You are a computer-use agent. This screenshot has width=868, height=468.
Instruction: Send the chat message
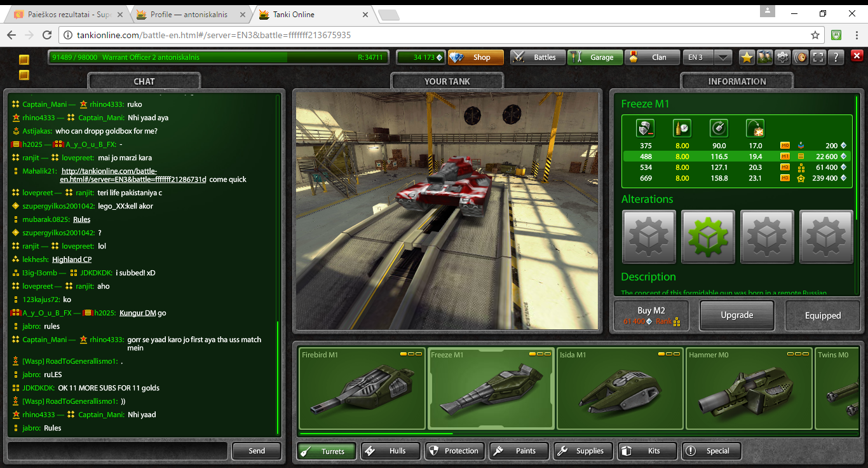[257, 451]
